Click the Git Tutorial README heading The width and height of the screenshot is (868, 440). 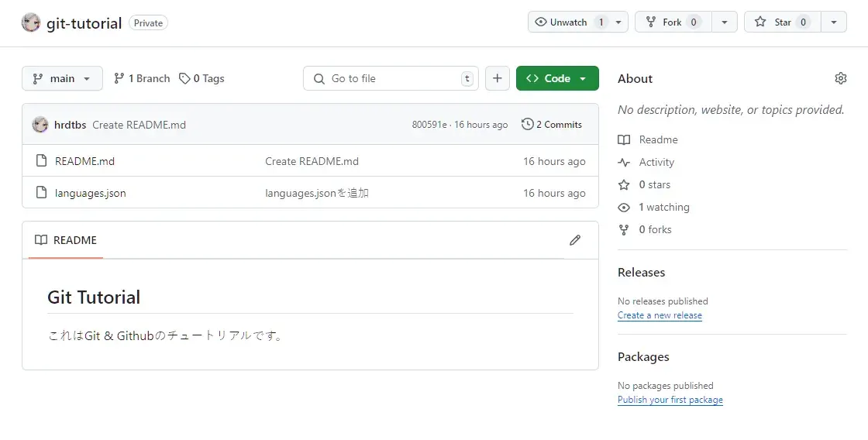(94, 297)
